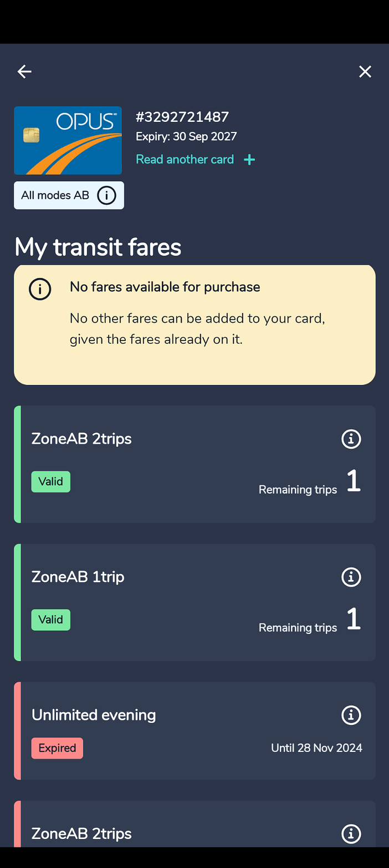Viewport: 389px width, 868px height.
Task: Tap the Until 28 Nov 2024 date
Action: pyautogui.click(x=316, y=748)
